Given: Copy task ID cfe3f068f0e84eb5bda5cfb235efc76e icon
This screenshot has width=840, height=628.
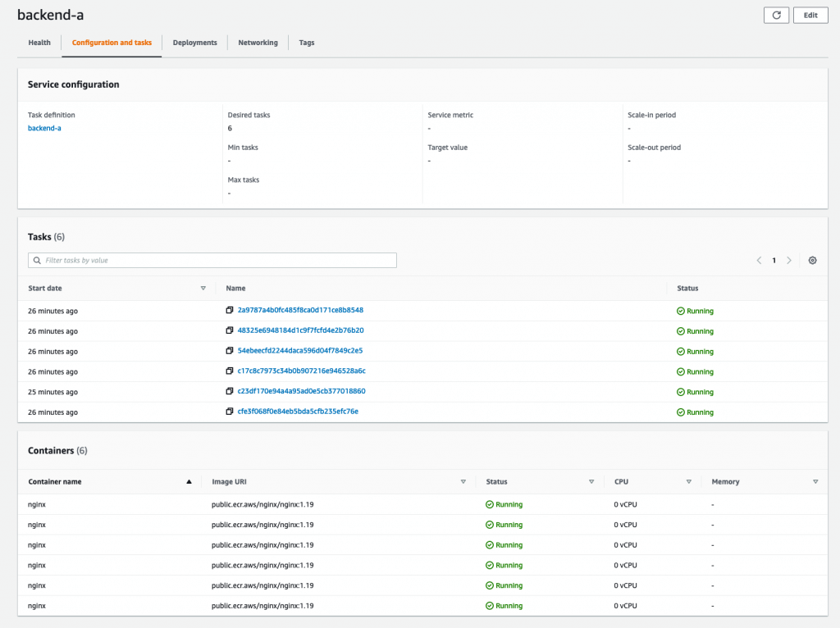Looking at the screenshot, I should (x=231, y=412).
